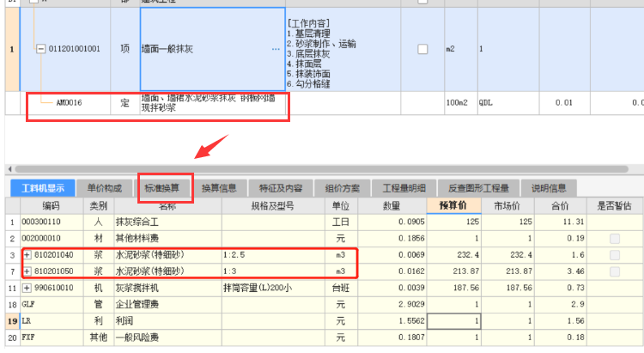Select row header number 19
644x353 pixels.
point(12,321)
